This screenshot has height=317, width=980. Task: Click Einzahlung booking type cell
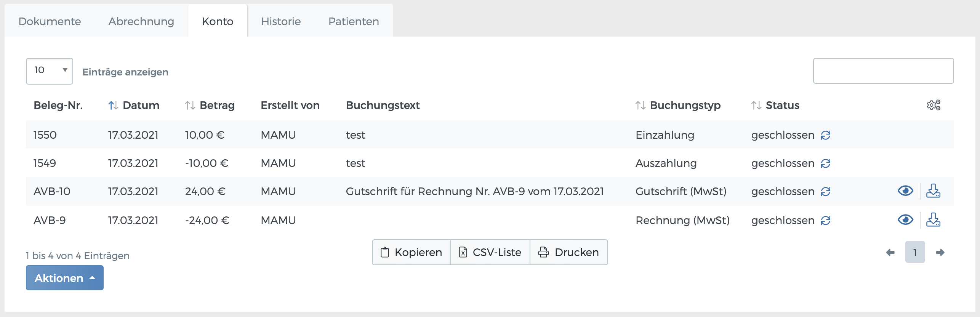click(x=665, y=135)
